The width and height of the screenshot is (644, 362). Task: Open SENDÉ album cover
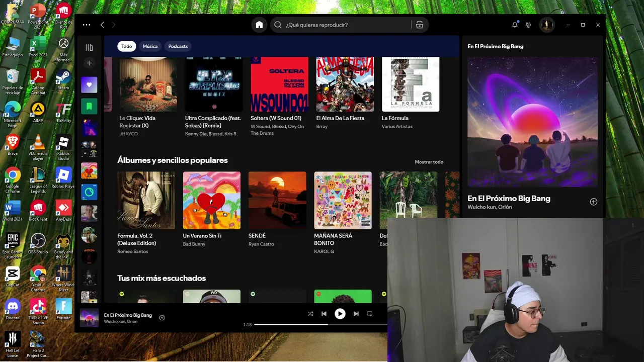277,201
